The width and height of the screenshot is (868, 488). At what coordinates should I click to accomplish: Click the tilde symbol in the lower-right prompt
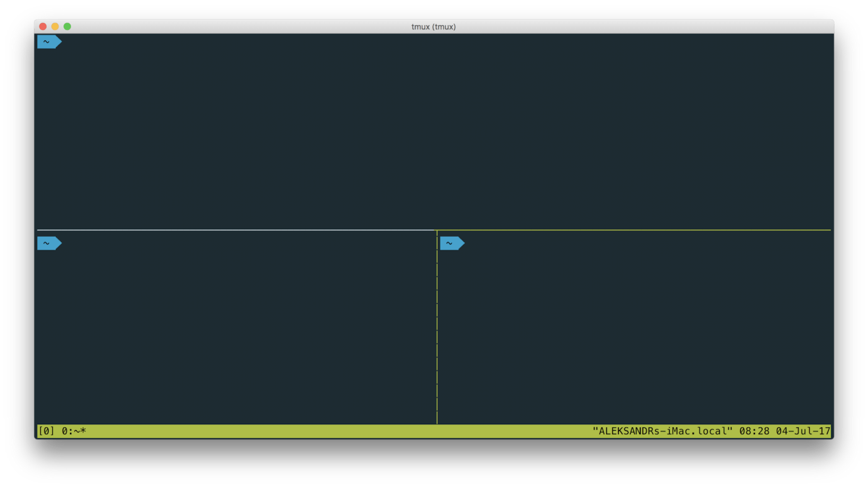click(449, 243)
